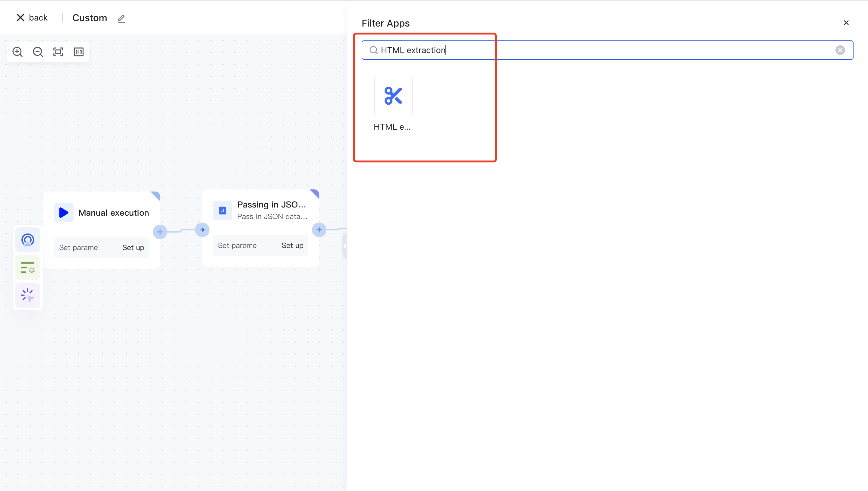Add node after Manual execution

click(x=160, y=232)
